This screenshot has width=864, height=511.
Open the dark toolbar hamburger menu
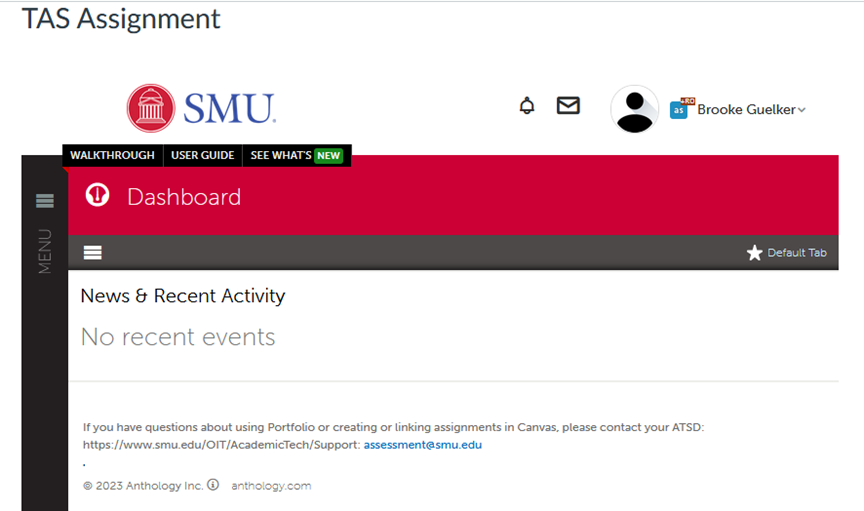[x=93, y=253]
